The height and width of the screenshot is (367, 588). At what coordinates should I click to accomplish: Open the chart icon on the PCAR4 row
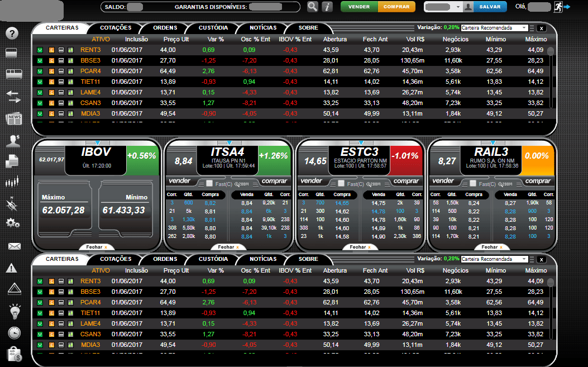tap(71, 71)
